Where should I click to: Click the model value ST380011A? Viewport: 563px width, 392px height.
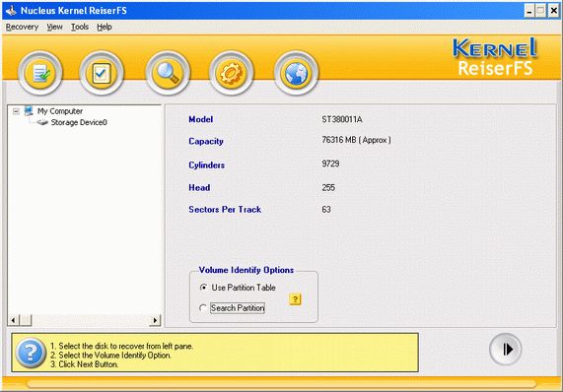point(342,119)
